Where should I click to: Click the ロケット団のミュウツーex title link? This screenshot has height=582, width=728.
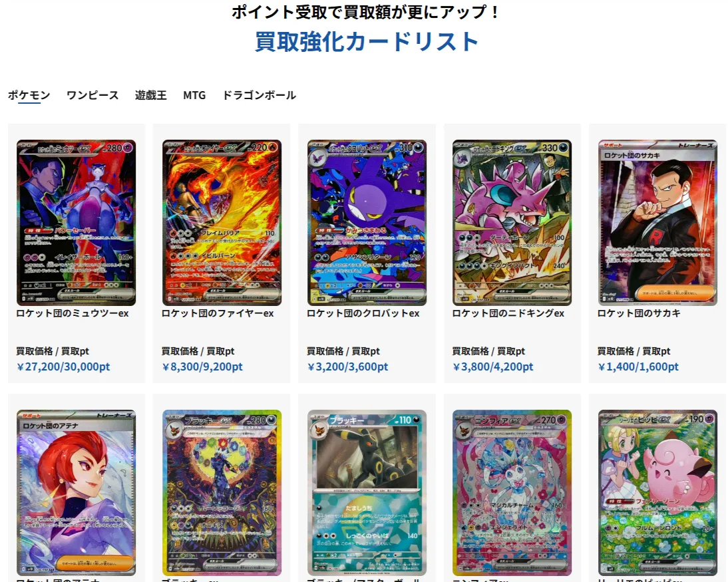pyautogui.click(x=73, y=313)
